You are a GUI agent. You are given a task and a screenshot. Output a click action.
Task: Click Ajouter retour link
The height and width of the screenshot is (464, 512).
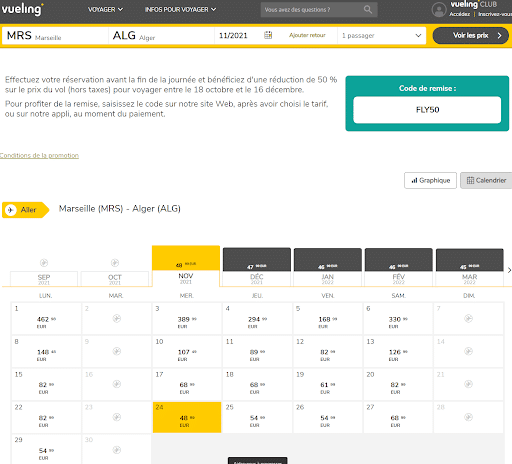[x=307, y=35]
